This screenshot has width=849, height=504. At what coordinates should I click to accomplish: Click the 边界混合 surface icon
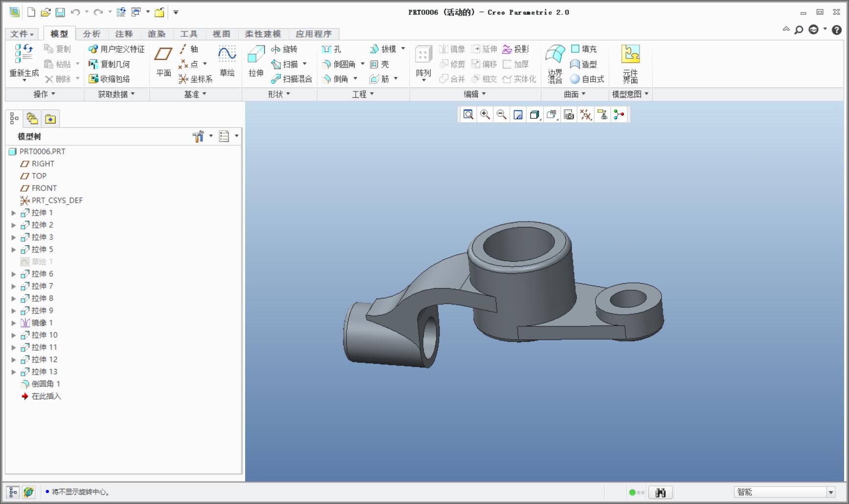click(555, 55)
